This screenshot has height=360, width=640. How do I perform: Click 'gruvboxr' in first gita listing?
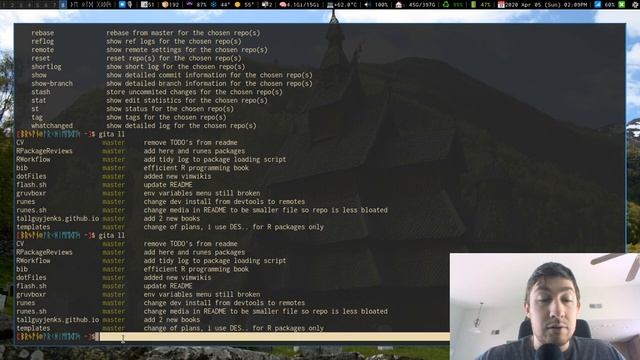tap(31, 193)
